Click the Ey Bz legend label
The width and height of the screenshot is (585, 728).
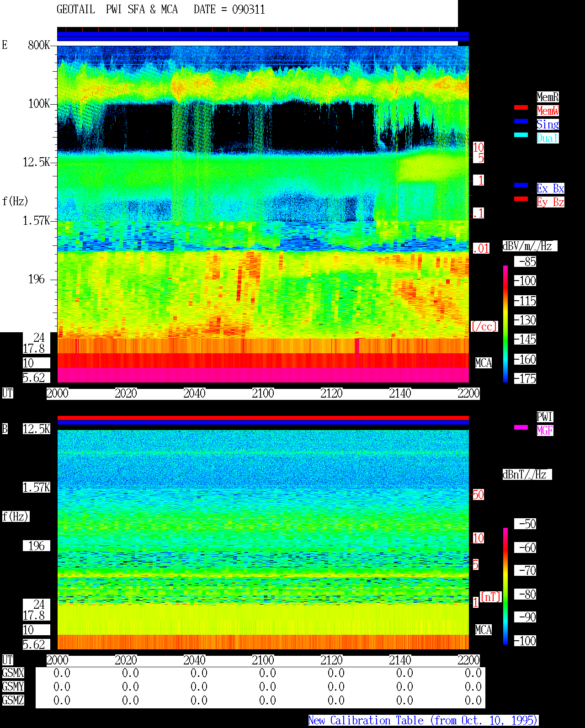pos(550,202)
